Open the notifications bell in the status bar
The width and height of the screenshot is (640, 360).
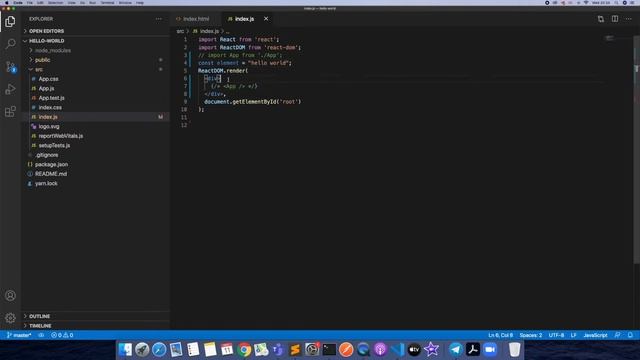tap(630, 335)
